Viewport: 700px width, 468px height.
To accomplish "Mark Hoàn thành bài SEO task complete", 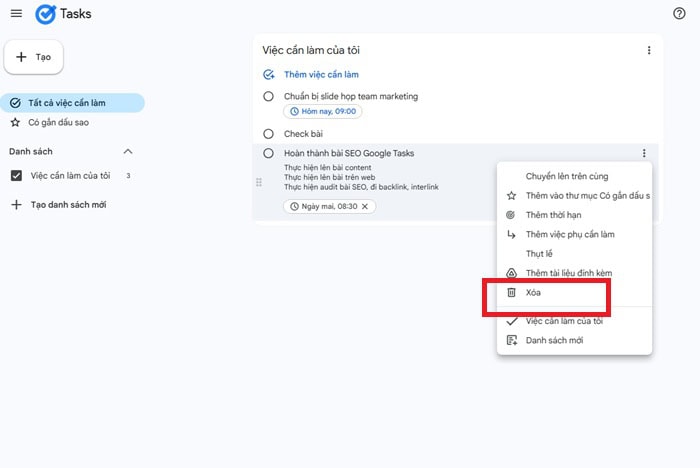I will click(x=268, y=153).
